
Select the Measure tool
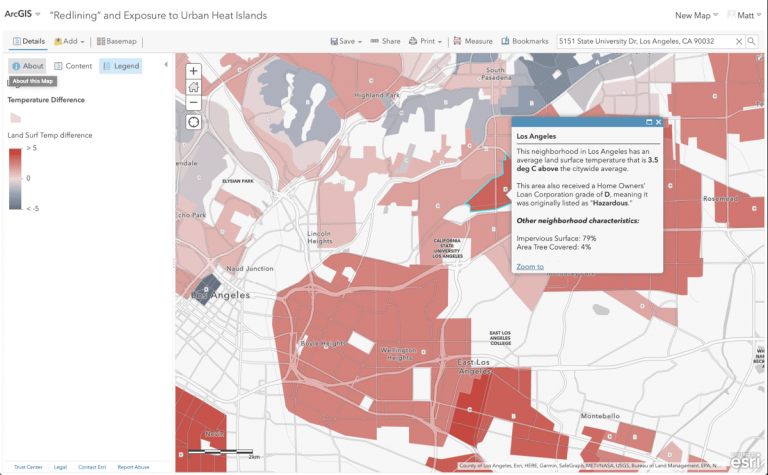473,41
